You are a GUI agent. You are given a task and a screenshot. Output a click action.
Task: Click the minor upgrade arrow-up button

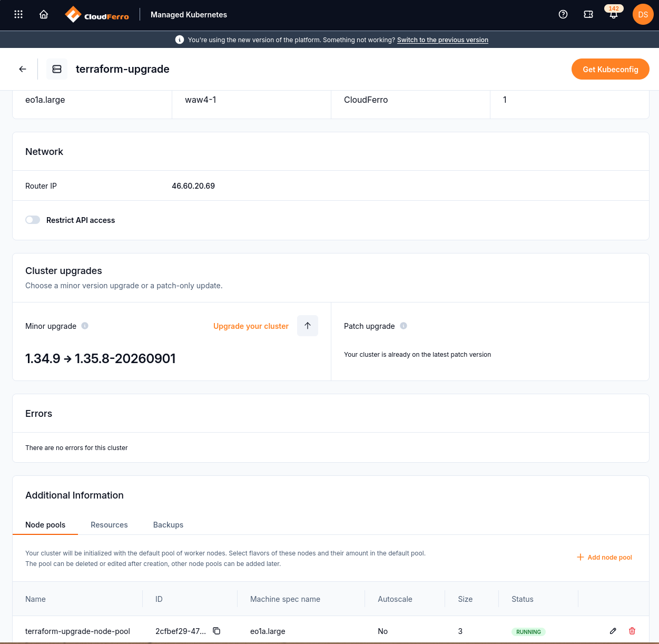[x=308, y=326]
